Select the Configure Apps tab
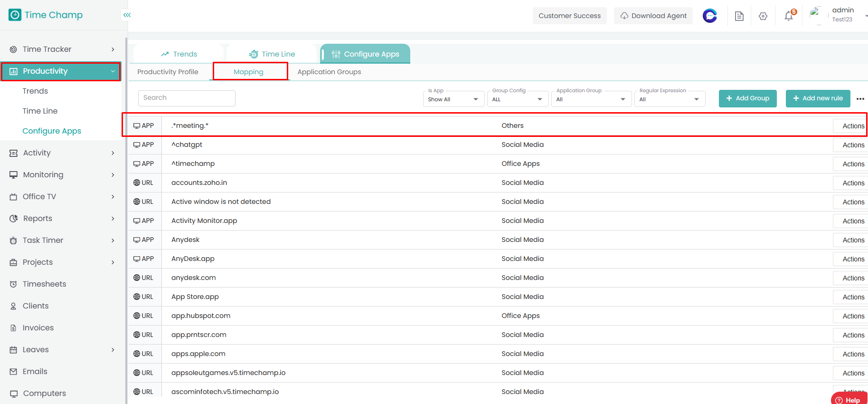 365,54
